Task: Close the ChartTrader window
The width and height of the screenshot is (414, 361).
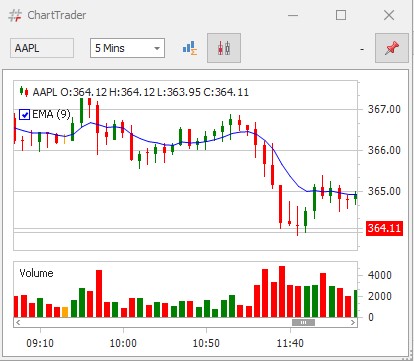Action: [389, 15]
